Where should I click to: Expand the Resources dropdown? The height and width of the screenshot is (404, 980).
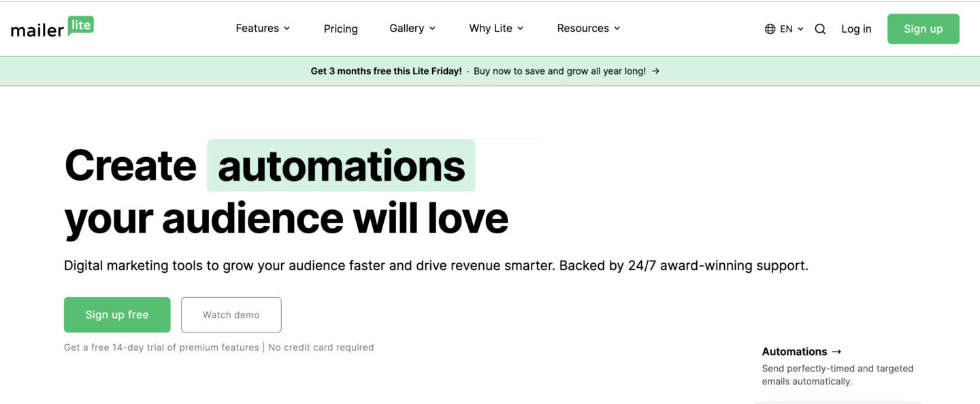[x=588, y=28]
